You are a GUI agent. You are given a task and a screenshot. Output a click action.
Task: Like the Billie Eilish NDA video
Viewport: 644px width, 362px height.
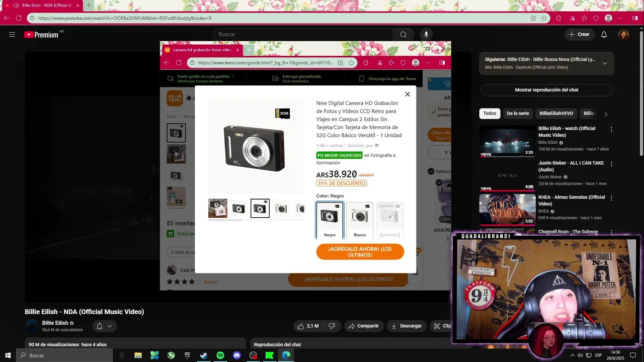pyautogui.click(x=308, y=326)
